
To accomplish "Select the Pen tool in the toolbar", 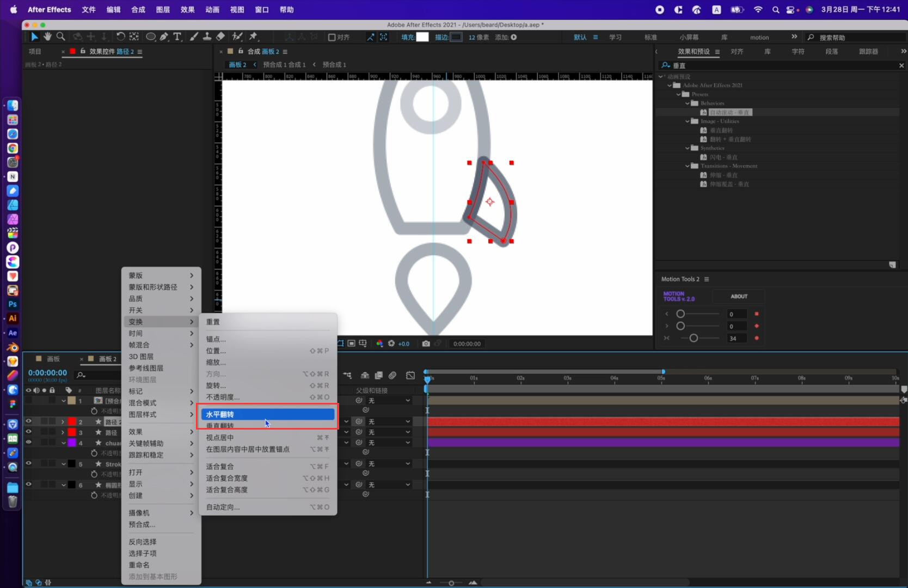I will [x=164, y=36].
